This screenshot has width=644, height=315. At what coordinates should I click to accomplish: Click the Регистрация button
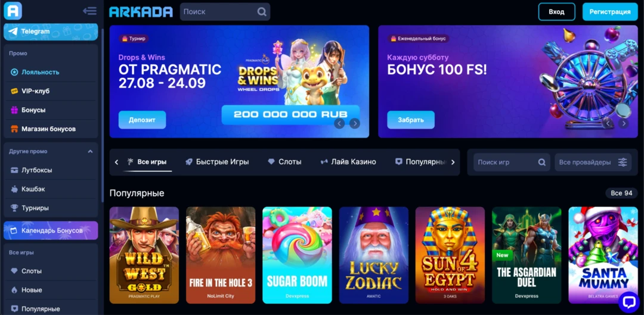point(610,12)
